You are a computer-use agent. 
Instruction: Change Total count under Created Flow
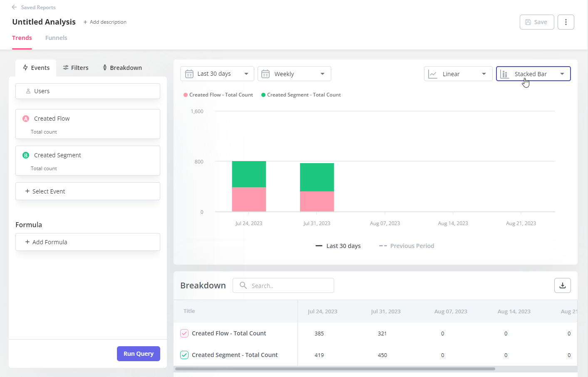44,132
